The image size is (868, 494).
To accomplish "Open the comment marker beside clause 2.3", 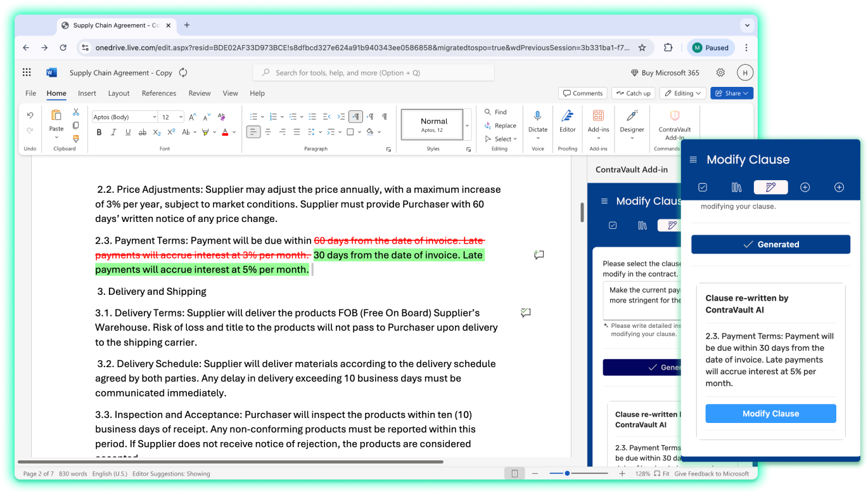I will tap(539, 255).
